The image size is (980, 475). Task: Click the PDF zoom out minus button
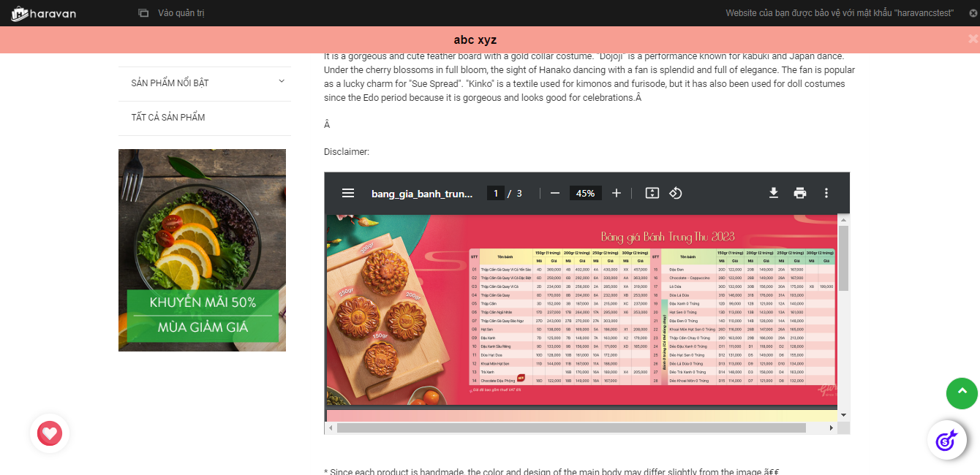tap(555, 193)
